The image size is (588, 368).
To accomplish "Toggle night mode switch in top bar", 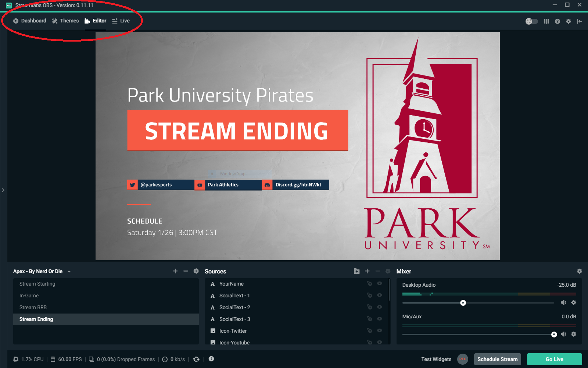I will pyautogui.click(x=531, y=21).
